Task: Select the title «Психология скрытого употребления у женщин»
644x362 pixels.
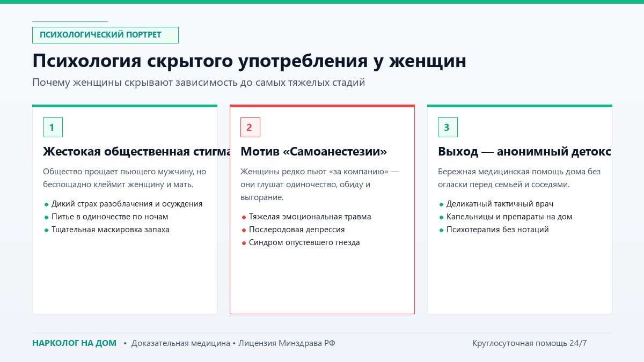Action: pos(249,61)
